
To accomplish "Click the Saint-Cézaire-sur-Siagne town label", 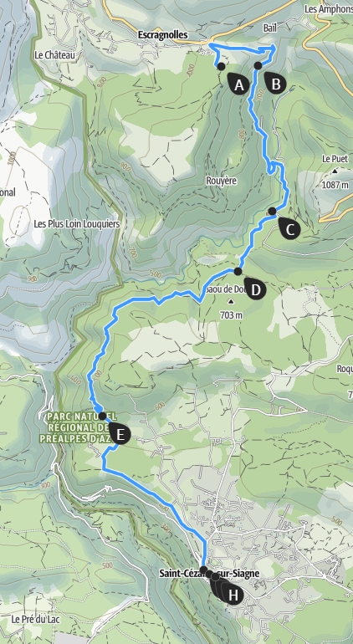I will 210,574.
